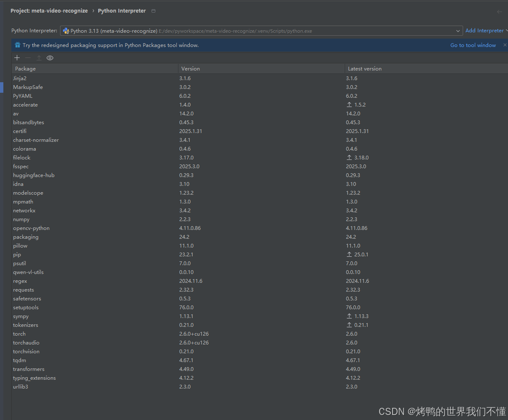Viewport: 508px width, 420px height.
Task: Click the upgrade arrow icon in toolbar
Action: click(39, 58)
